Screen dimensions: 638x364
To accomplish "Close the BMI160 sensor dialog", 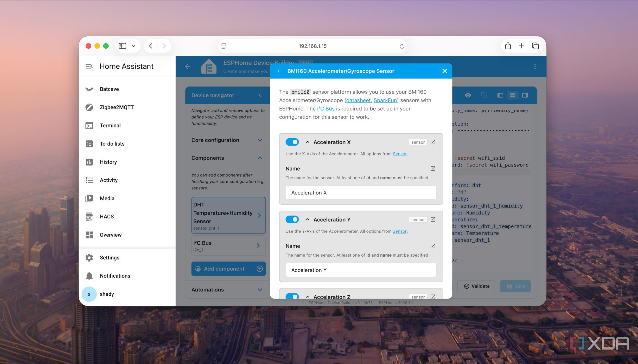I will click(444, 71).
